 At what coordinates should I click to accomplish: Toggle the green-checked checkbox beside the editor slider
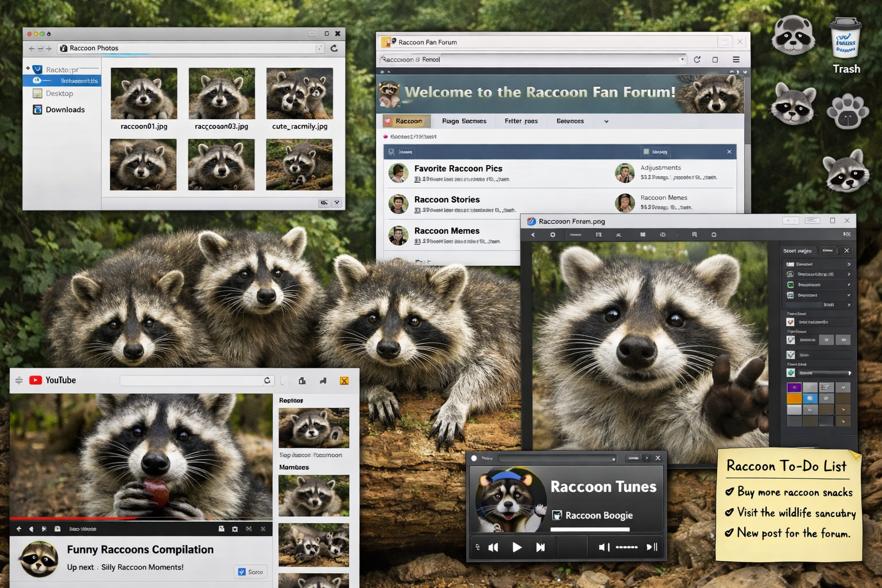pos(791,373)
